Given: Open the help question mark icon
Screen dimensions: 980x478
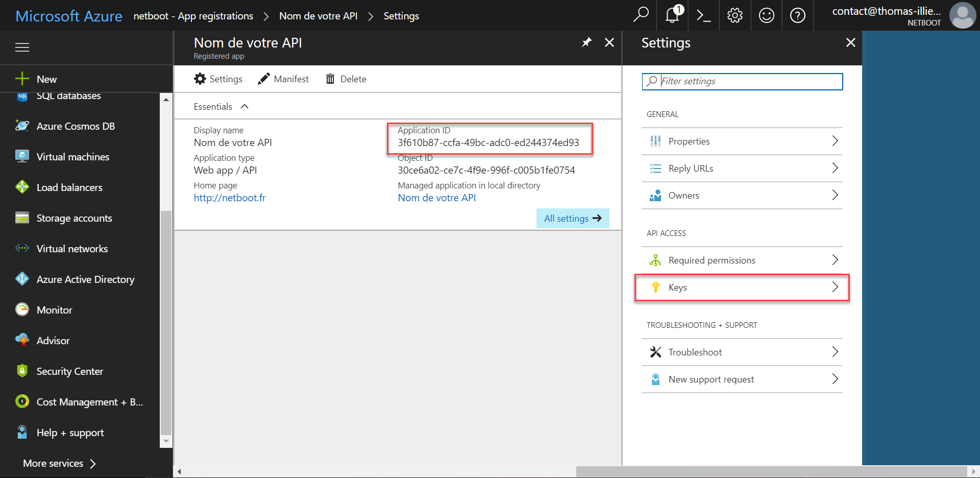Looking at the screenshot, I should tap(798, 16).
